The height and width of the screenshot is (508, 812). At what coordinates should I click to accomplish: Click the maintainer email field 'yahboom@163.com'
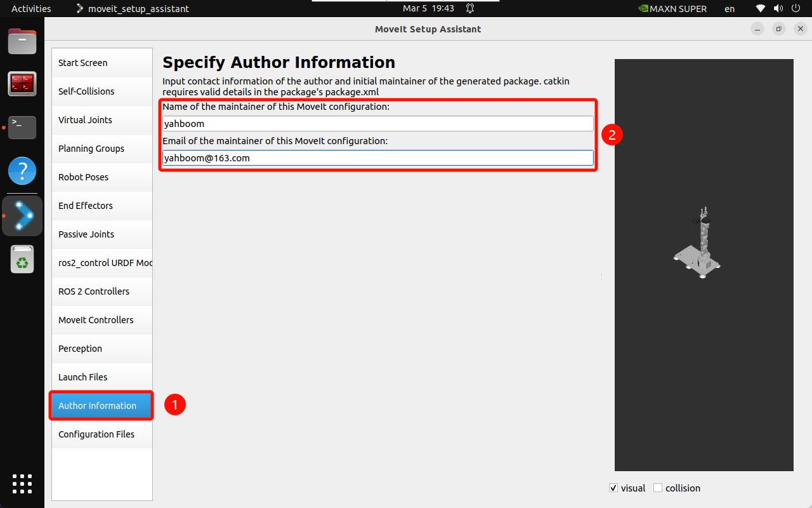(378, 158)
